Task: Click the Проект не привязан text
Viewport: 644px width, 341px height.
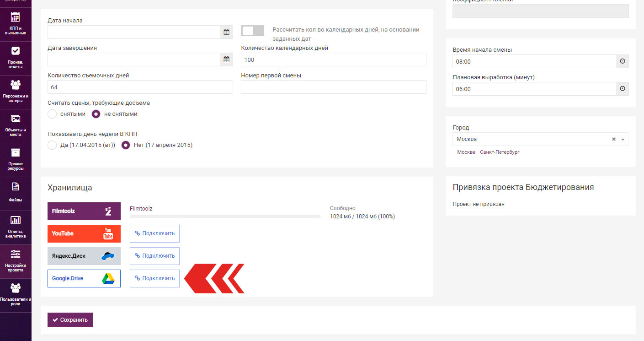Action: coord(479,204)
